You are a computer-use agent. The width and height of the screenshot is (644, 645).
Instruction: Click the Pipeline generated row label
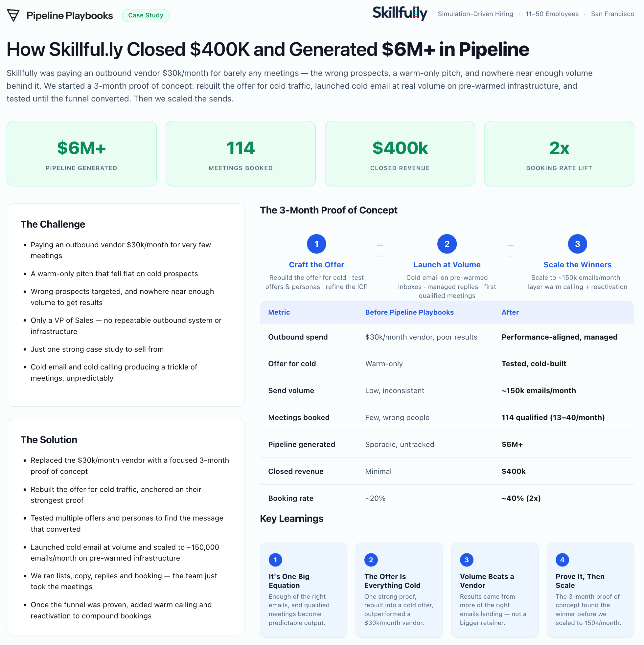[x=301, y=444]
